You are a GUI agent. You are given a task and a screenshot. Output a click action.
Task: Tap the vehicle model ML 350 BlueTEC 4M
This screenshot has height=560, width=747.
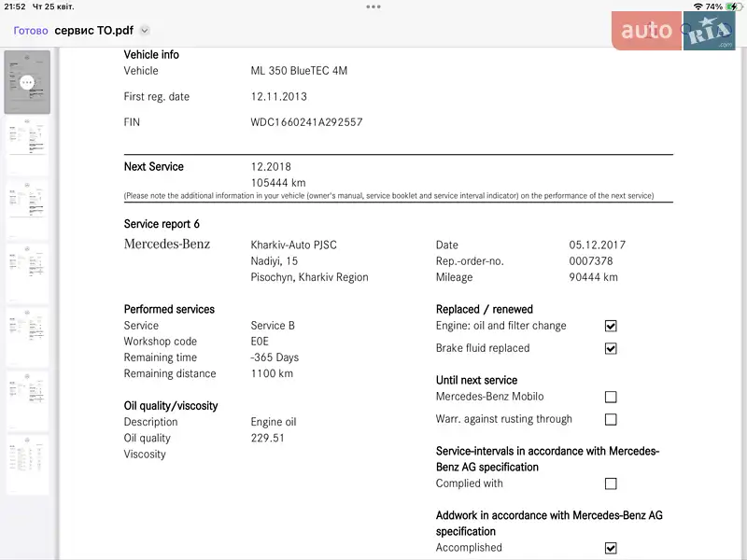[299, 71]
